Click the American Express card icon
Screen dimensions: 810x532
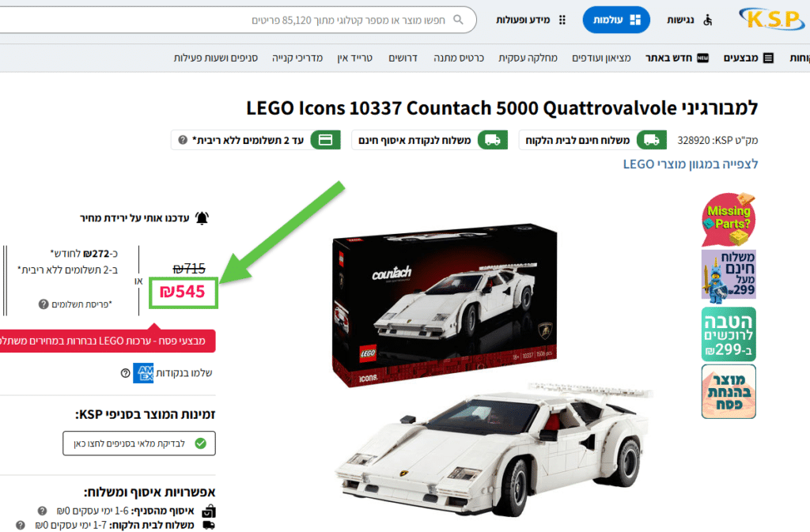pos(143,373)
